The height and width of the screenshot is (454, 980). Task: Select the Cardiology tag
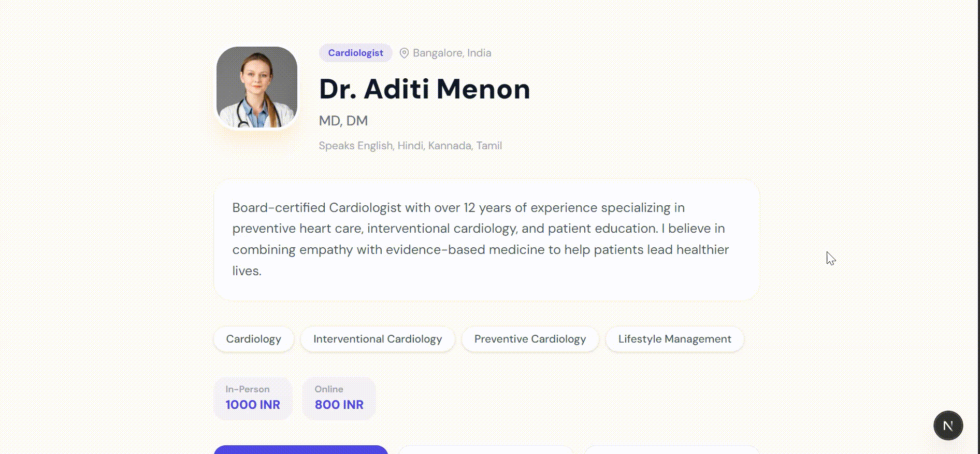[x=254, y=339]
